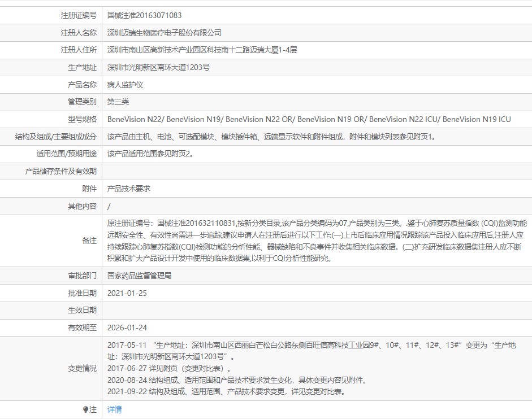
Task: Select approval date 2021-01-25
Action: coord(127,293)
